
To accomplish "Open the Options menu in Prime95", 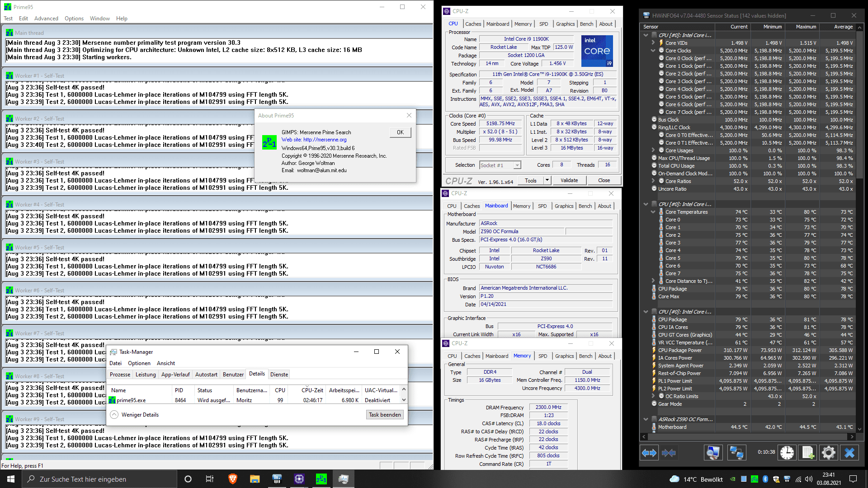I will (74, 19).
